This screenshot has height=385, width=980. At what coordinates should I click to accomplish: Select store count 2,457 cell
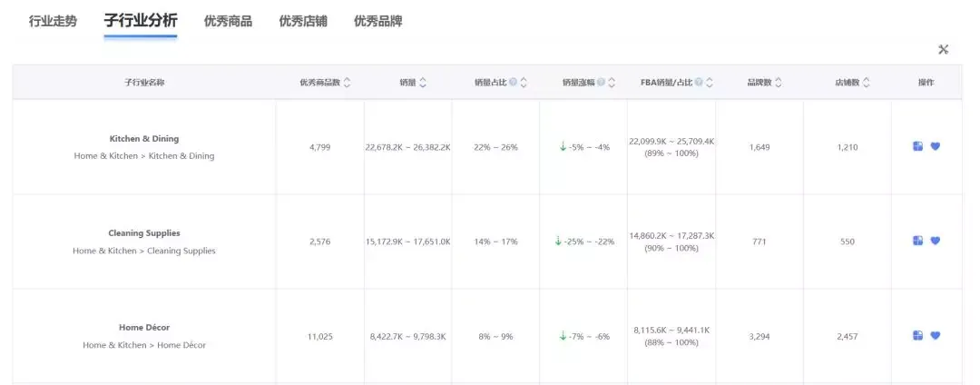(848, 336)
